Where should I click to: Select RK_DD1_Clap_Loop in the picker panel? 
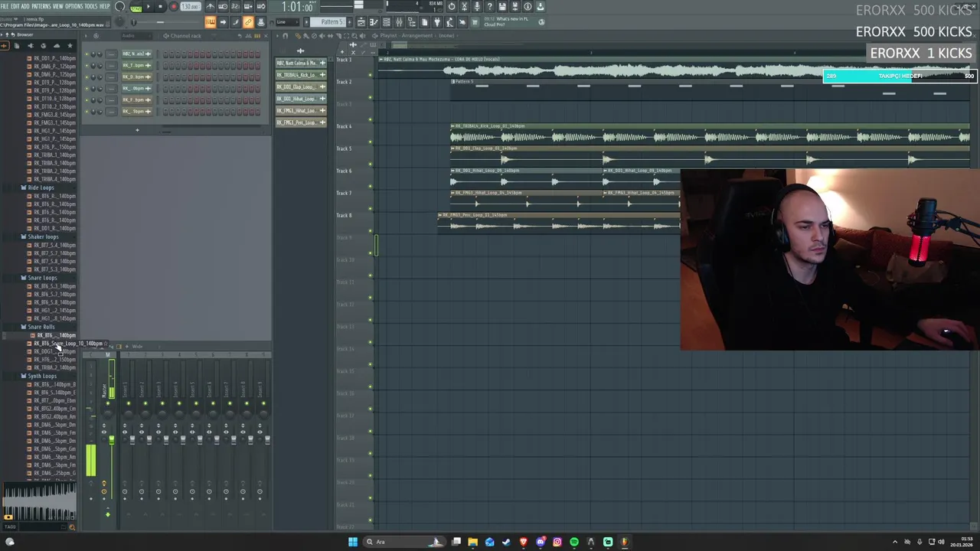(300, 86)
